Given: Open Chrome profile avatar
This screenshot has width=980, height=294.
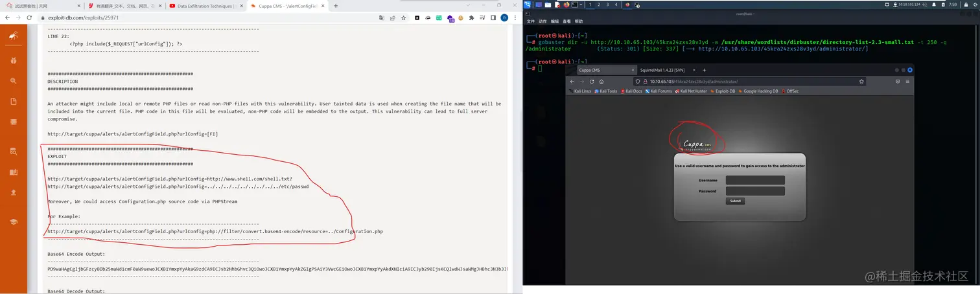Looking at the screenshot, I should [x=504, y=17].
